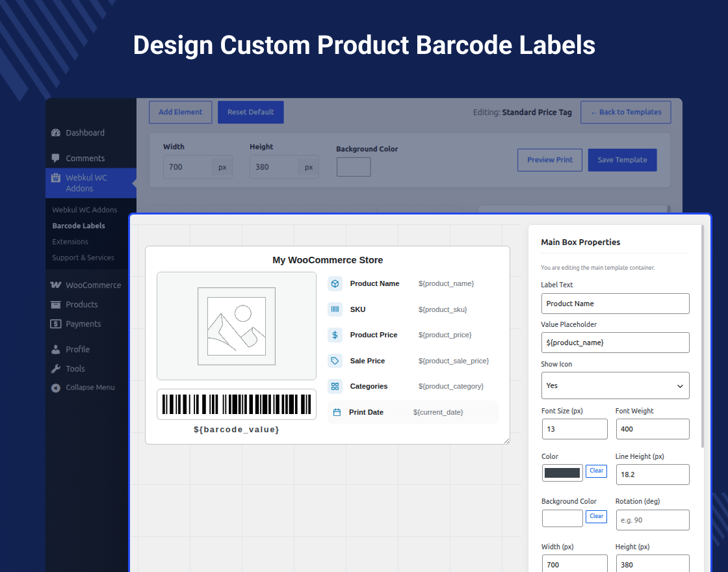The height and width of the screenshot is (572, 728).
Task: Focus the properties Width (px) field
Action: 575,564
